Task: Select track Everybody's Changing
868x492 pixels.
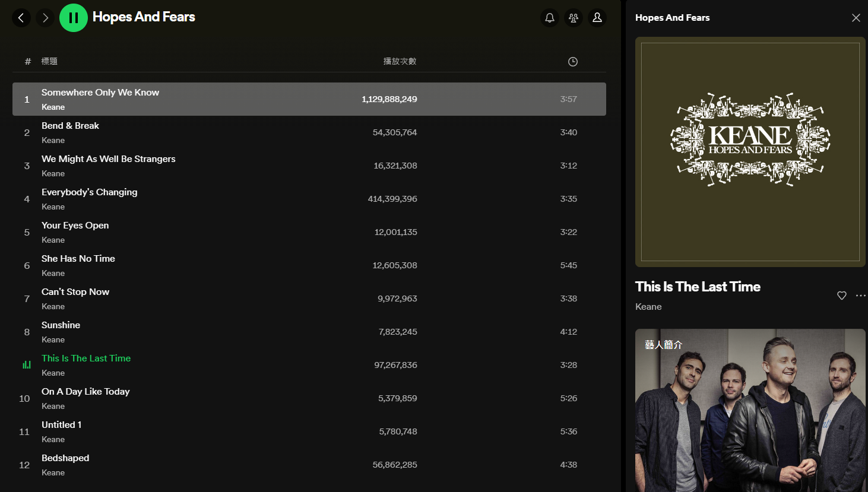Action: pyautogui.click(x=90, y=192)
